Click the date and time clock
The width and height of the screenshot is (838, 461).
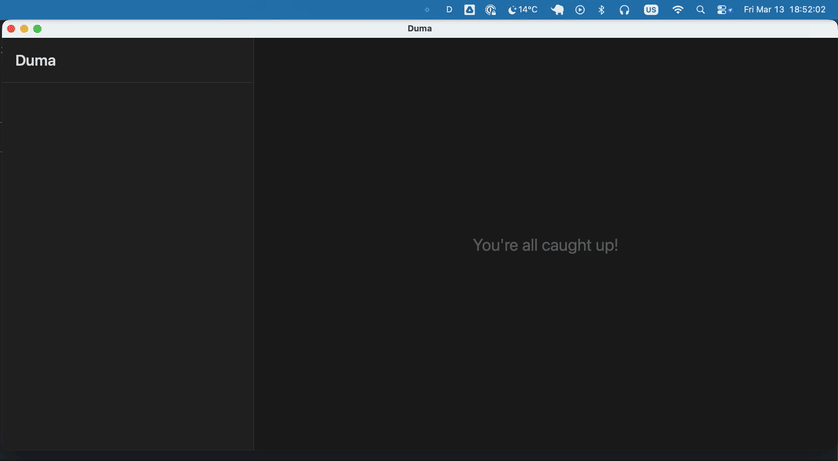pyautogui.click(x=785, y=10)
